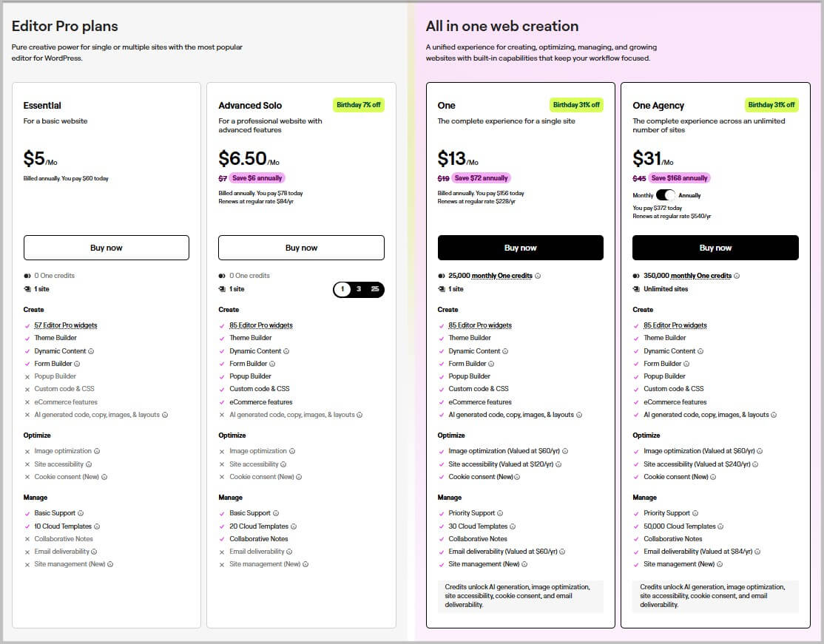This screenshot has width=824, height=644.
Task: Info icon for Email deliverability (Valued at $84/yr)
Action: click(757, 551)
